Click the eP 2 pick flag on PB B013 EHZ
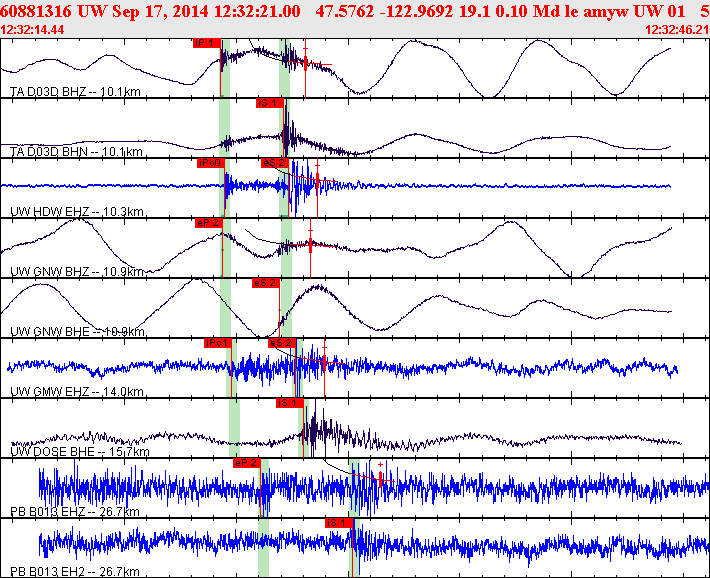 [x=247, y=463]
